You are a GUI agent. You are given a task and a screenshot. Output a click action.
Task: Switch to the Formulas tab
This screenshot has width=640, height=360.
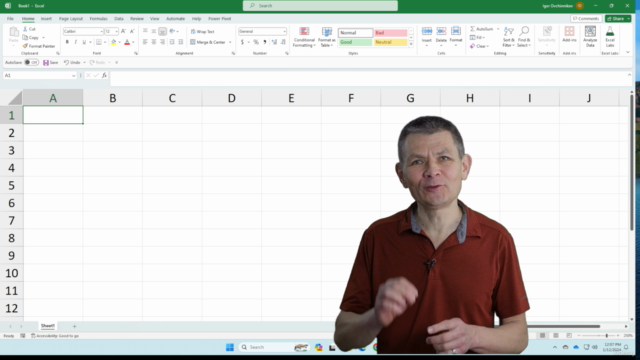(x=98, y=19)
